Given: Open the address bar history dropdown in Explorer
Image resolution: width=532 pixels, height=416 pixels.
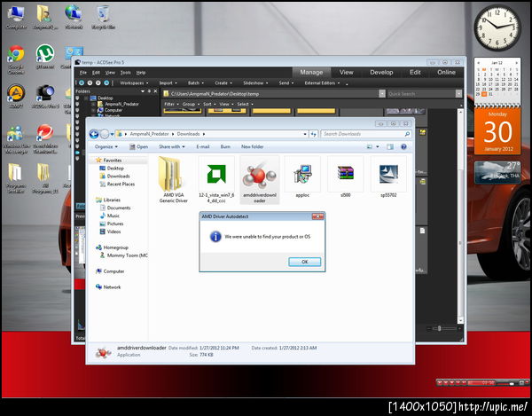Looking at the screenshot, I should tap(305, 134).
